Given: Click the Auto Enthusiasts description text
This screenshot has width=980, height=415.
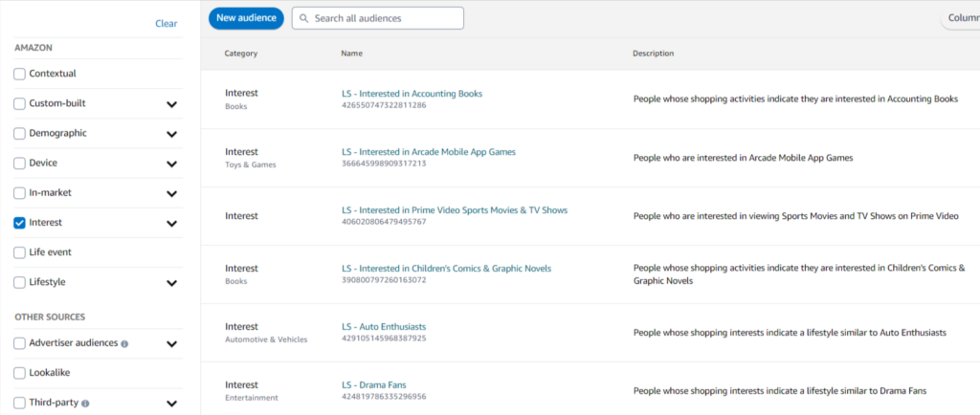Looking at the screenshot, I should (790, 333).
